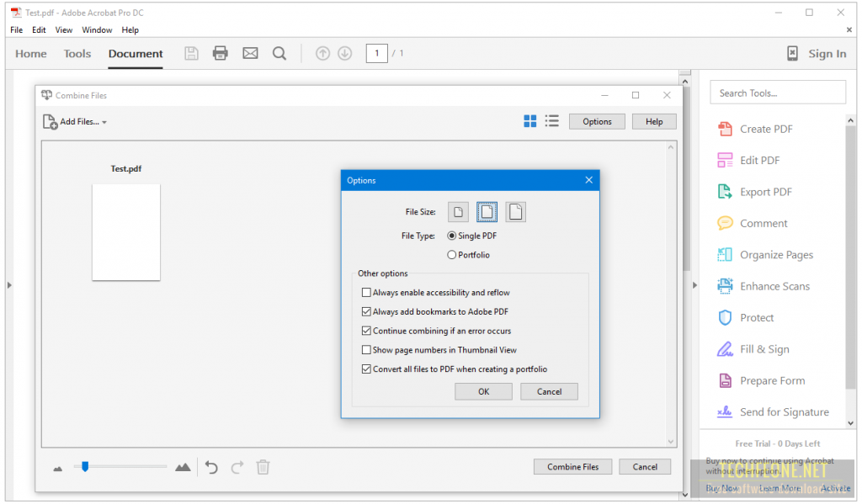Uncheck Always add bookmarks to Adobe PDF
This screenshot has width=862, height=504.
click(366, 311)
